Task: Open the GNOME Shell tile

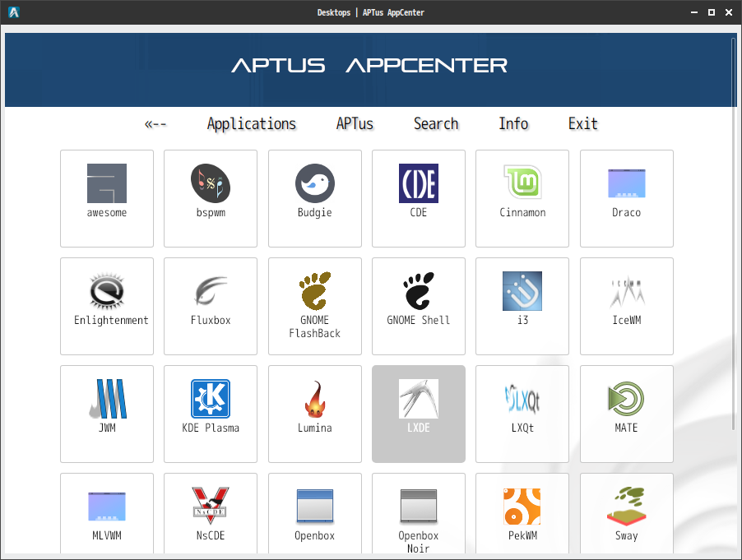Action: [419, 307]
